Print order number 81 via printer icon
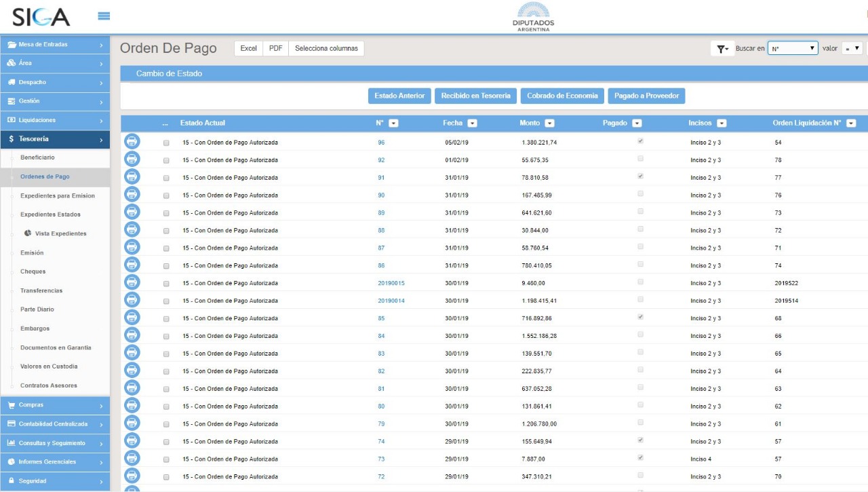Viewport: 868px width, 492px height. [132, 388]
